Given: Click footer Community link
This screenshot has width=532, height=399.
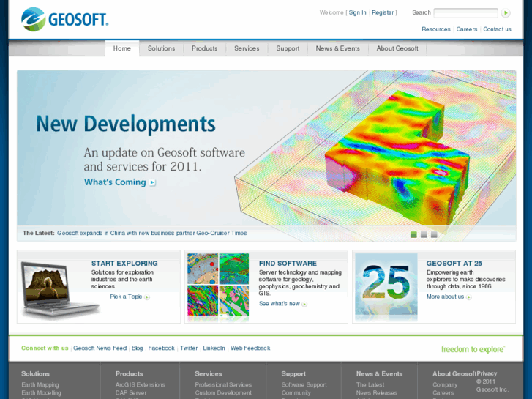Looking at the screenshot, I should coord(296,393).
